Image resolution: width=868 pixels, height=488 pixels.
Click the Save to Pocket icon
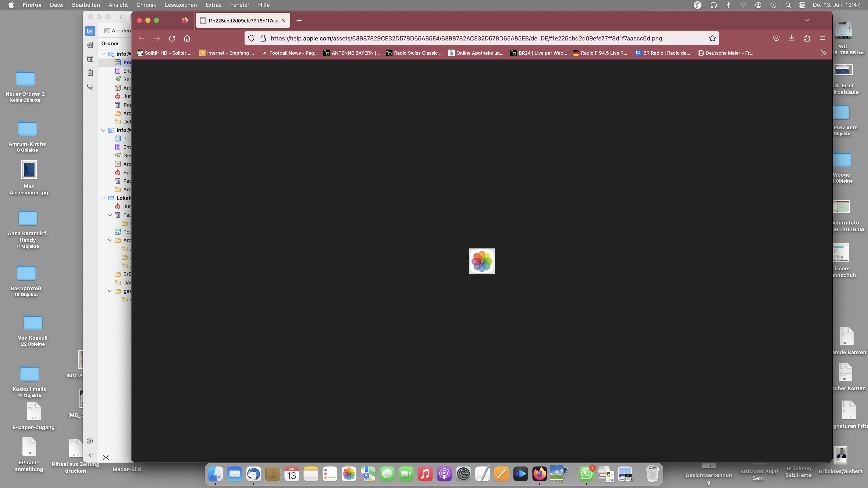pos(776,38)
